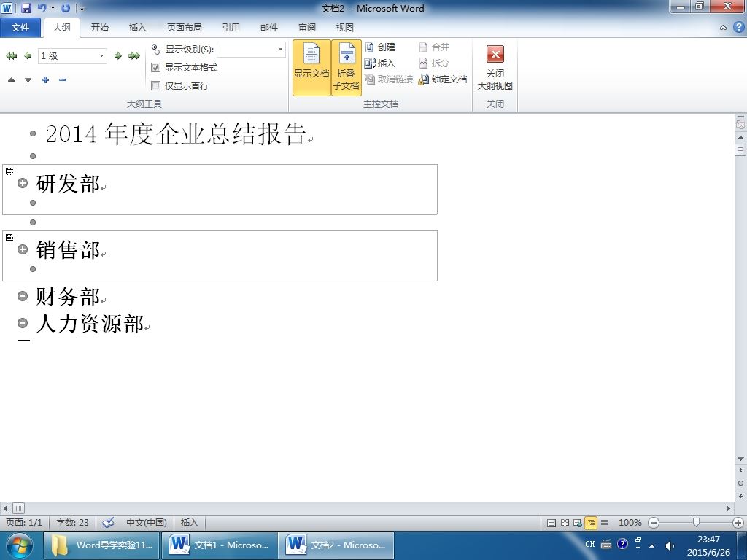
Task: Promote heading to Heading 1 double-arrow
Action: (12, 56)
